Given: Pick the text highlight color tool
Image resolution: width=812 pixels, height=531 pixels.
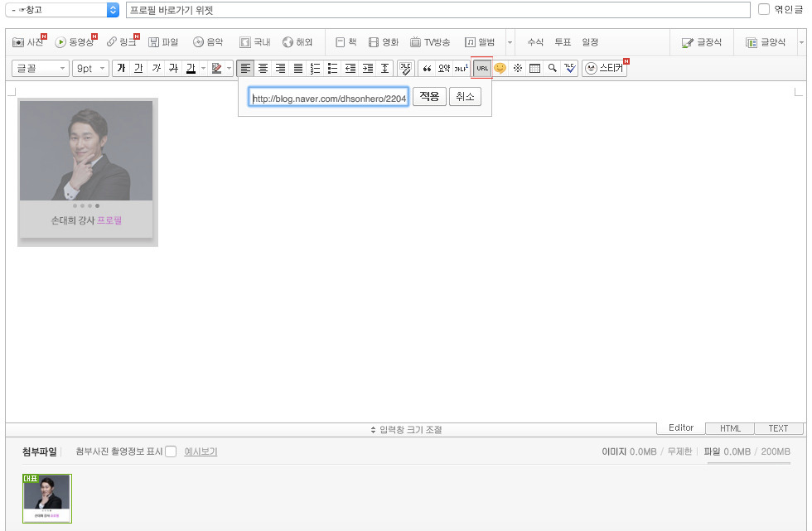Looking at the screenshot, I should (x=217, y=68).
